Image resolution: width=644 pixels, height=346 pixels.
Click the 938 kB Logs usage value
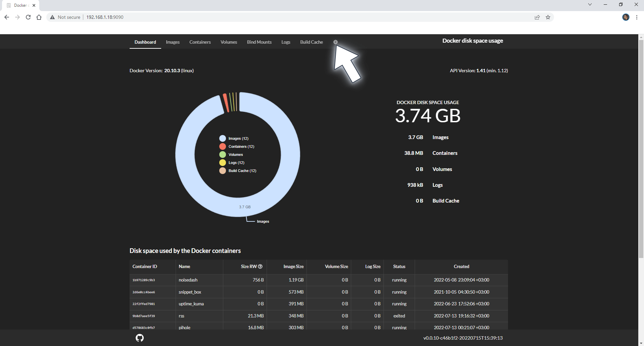click(415, 185)
